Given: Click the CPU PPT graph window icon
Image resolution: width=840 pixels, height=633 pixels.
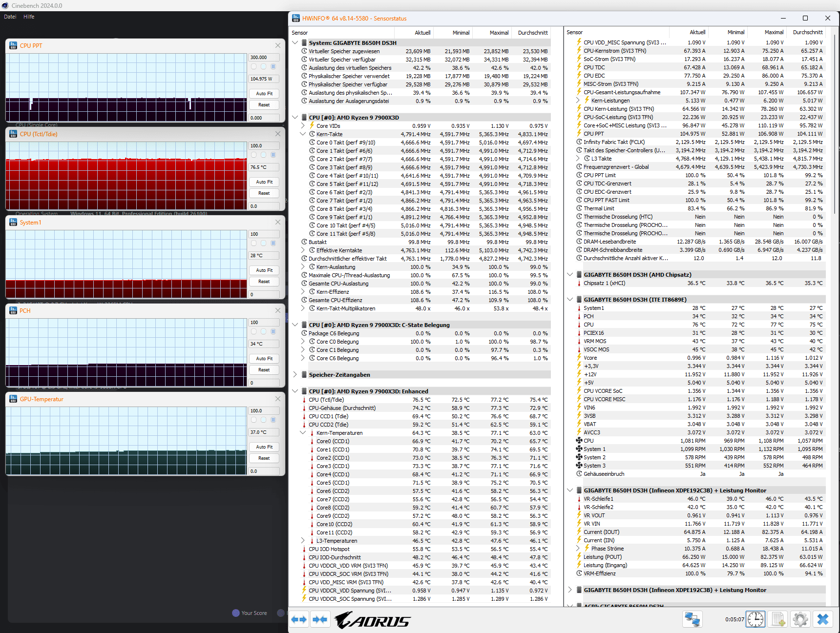Looking at the screenshot, I should pos(13,45).
